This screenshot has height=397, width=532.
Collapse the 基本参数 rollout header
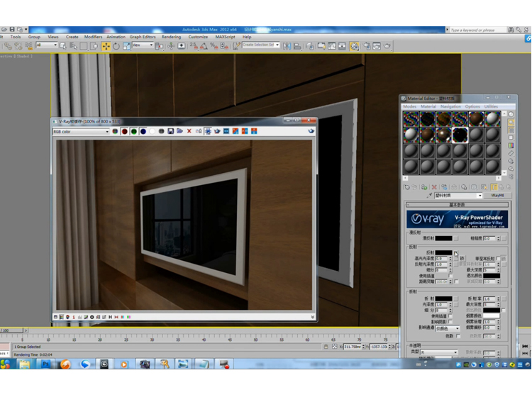tap(457, 205)
